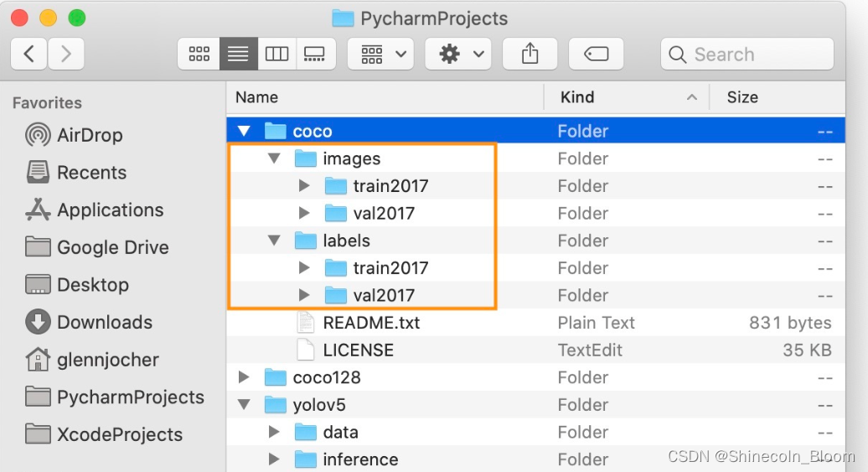Go back with the left arrow
The image size is (868, 472).
coord(29,54)
